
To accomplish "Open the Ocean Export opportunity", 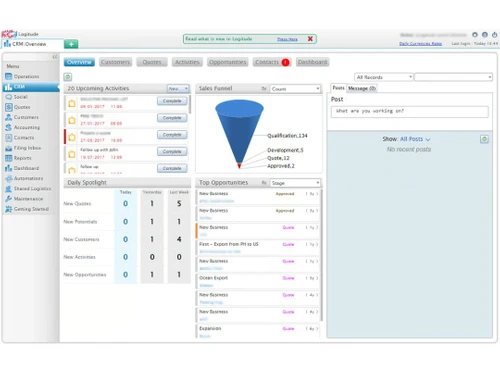I will coord(257,281).
